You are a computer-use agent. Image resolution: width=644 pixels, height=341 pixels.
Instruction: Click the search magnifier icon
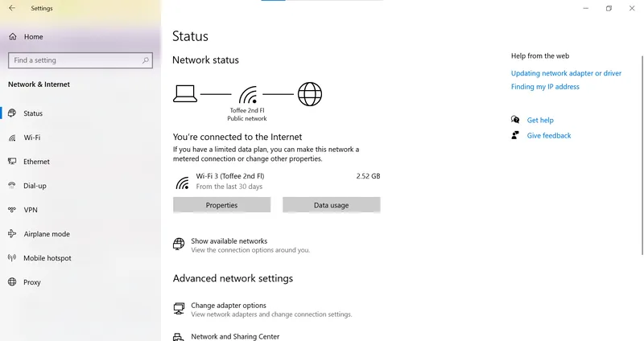click(146, 60)
